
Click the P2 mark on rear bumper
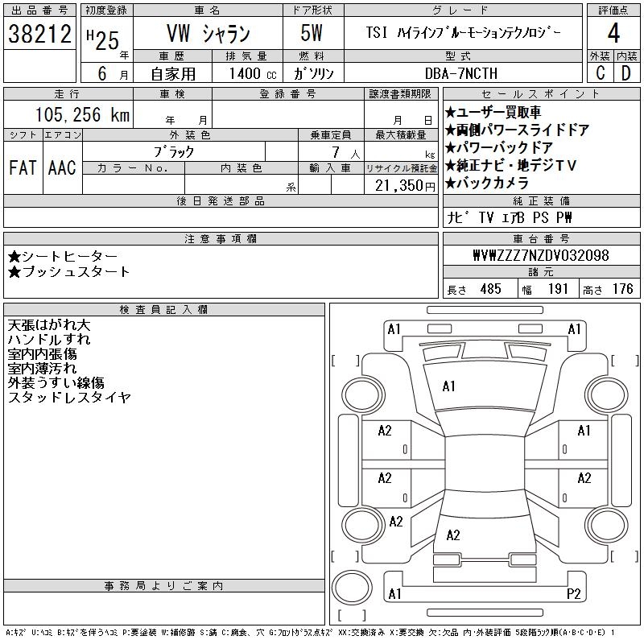pyautogui.click(x=574, y=594)
